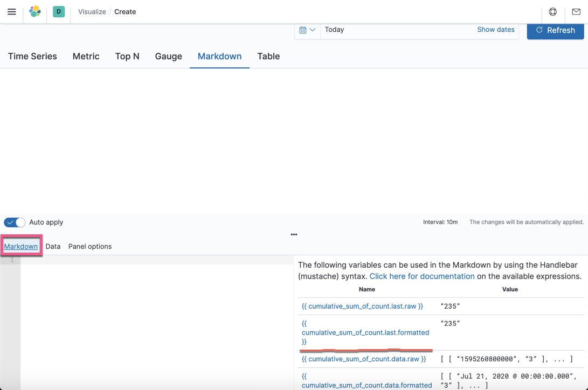Switch to the Time Series visualization tab
588x390 pixels.
32,56
